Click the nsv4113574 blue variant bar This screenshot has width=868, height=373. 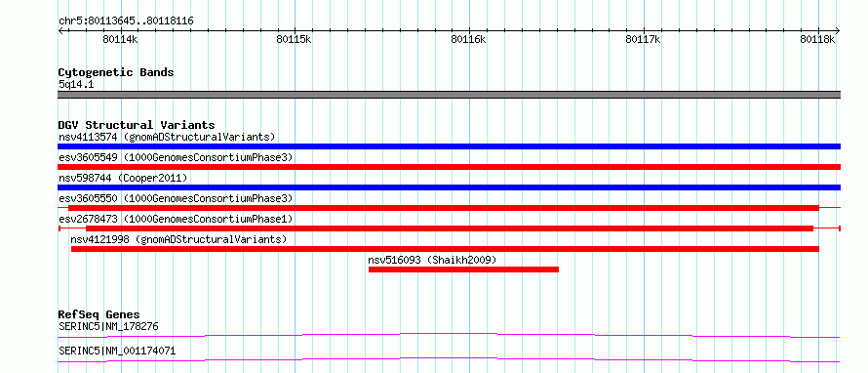(x=449, y=146)
